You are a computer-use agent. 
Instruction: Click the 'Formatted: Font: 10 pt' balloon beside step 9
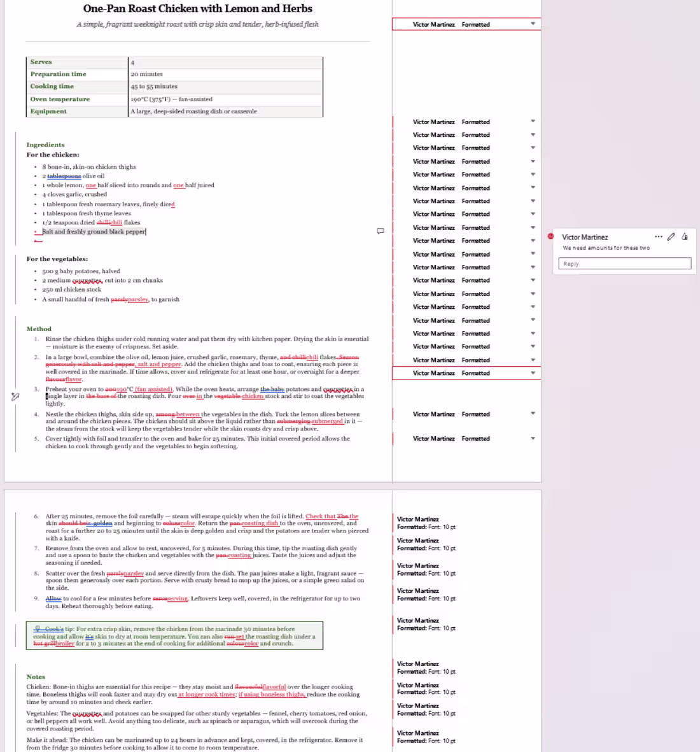coord(426,595)
